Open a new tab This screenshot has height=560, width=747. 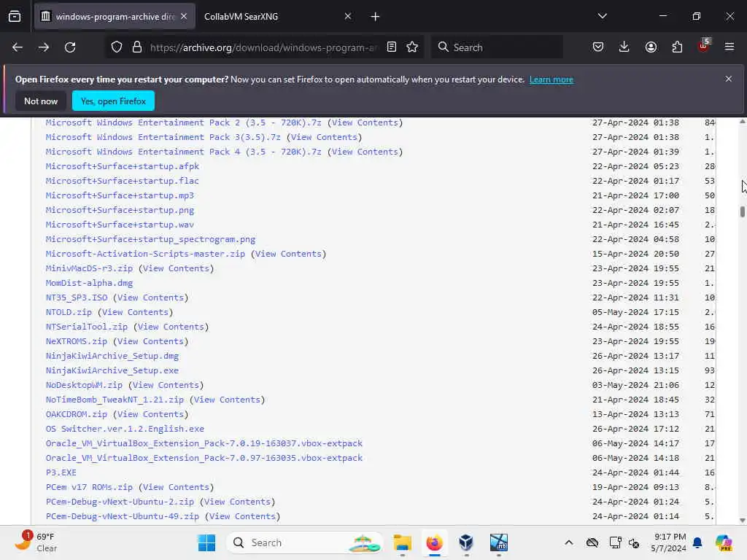(376, 17)
